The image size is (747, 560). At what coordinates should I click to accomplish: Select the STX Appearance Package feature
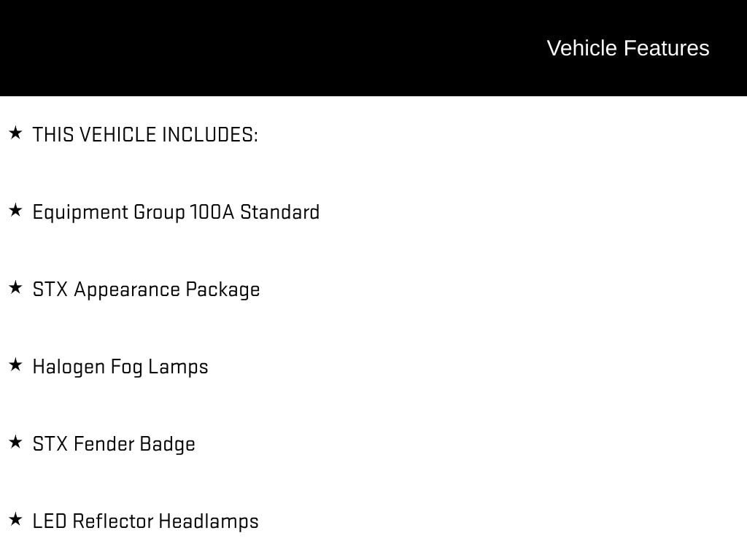point(146,289)
